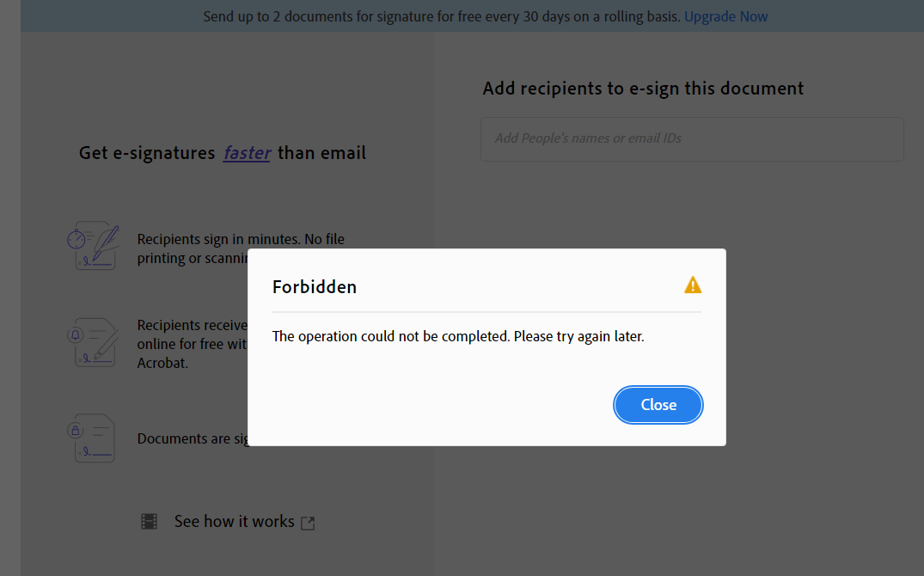Close the Forbidden error dialog
This screenshot has width=924, height=576.
pyautogui.click(x=658, y=404)
